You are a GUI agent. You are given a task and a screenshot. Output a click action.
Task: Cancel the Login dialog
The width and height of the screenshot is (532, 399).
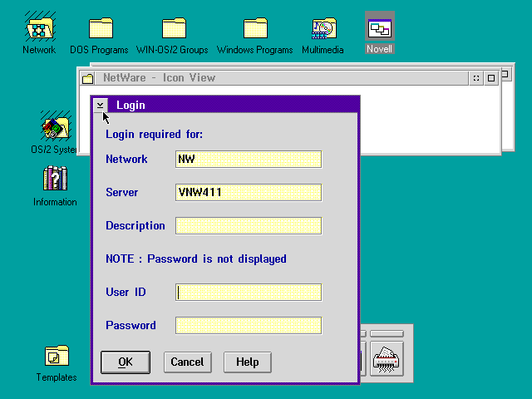tap(187, 362)
